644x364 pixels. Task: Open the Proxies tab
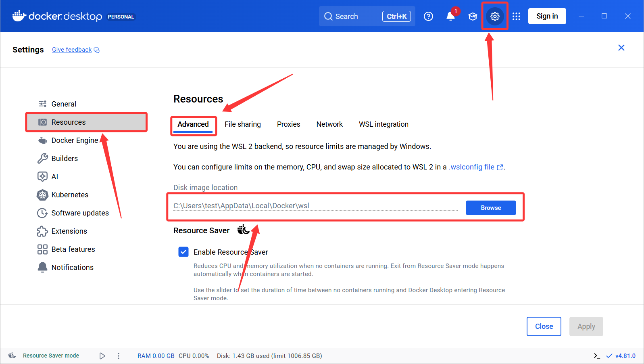pos(289,124)
